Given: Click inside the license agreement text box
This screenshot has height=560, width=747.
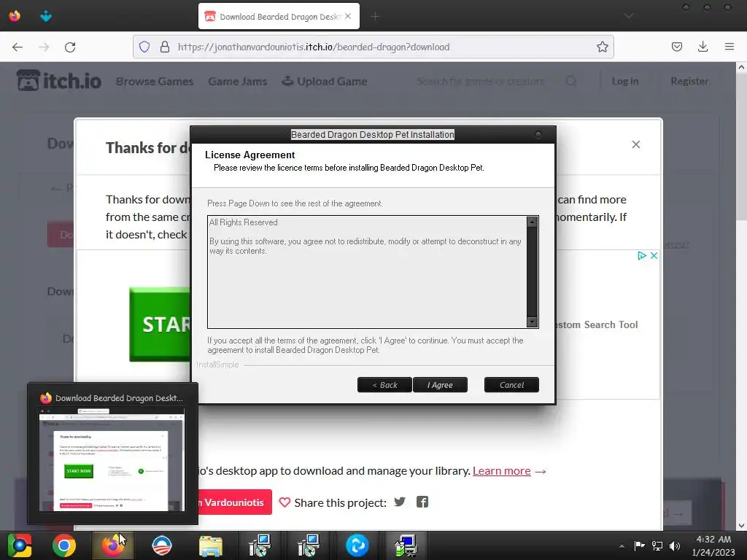Looking at the screenshot, I should (367, 272).
